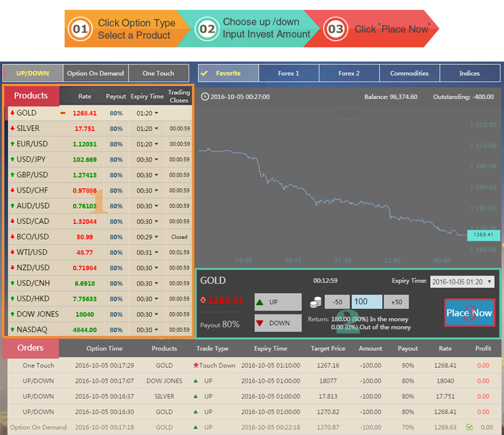Click the Place Now button

(x=470, y=313)
